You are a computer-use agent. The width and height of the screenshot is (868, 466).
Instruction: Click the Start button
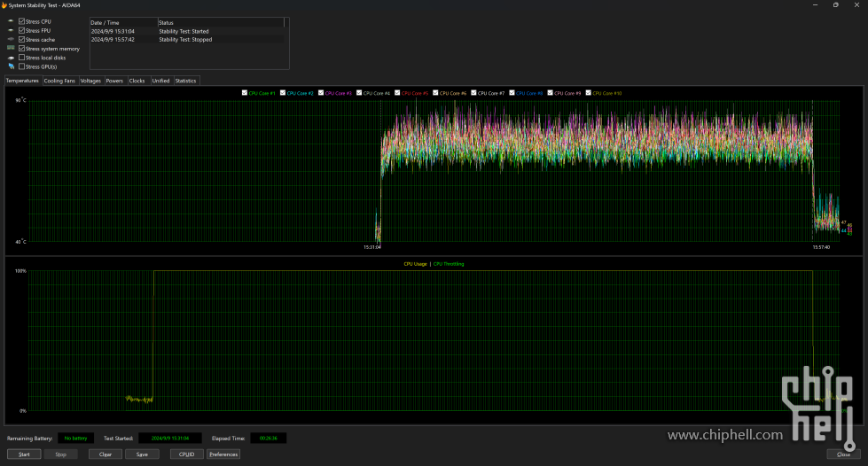pyautogui.click(x=24, y=454)
